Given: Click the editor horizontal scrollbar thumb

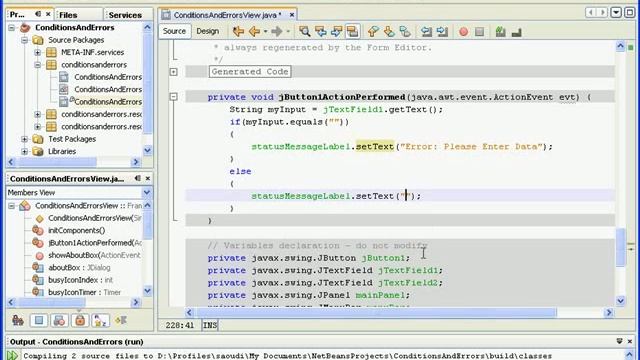Looking at the screenshot, I should pos(376,313).
